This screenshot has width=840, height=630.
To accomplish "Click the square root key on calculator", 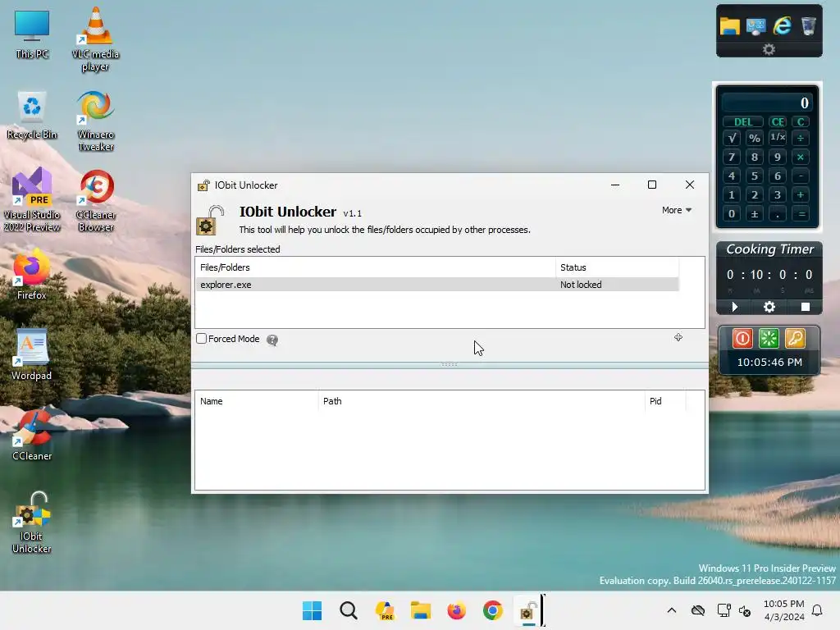I will tap(731, 138).
